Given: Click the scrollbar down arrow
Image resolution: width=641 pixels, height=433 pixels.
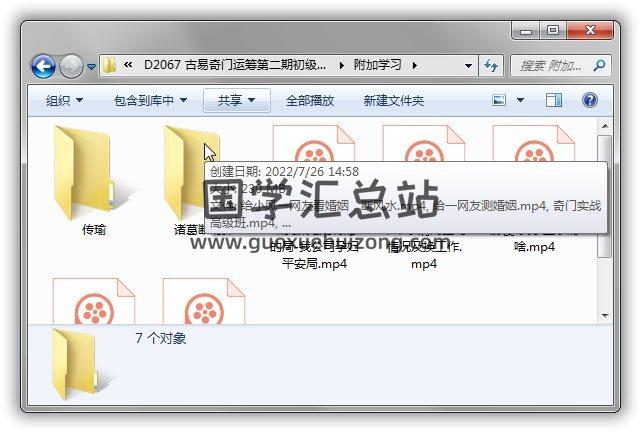Looking at the screenshot, I should pos(605,316).
